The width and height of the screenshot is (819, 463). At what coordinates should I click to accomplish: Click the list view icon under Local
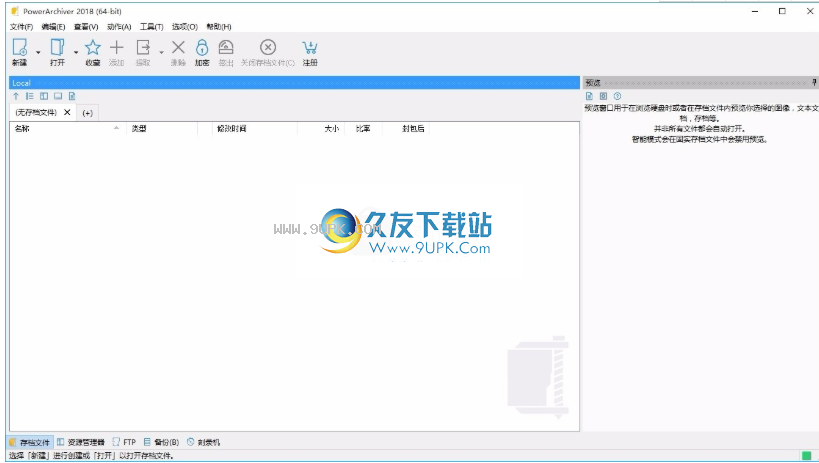pos(30,96)
